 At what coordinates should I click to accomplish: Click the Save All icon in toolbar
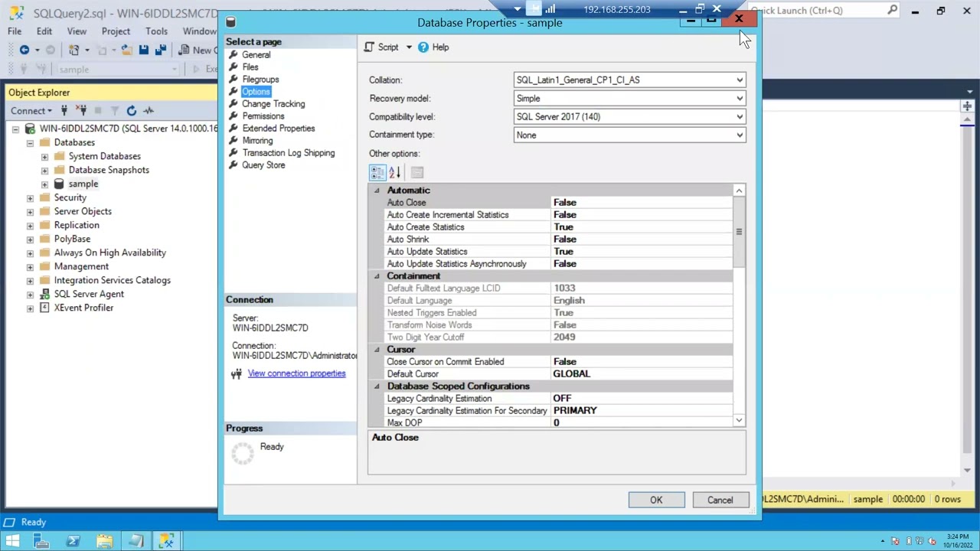pos(161,50)
